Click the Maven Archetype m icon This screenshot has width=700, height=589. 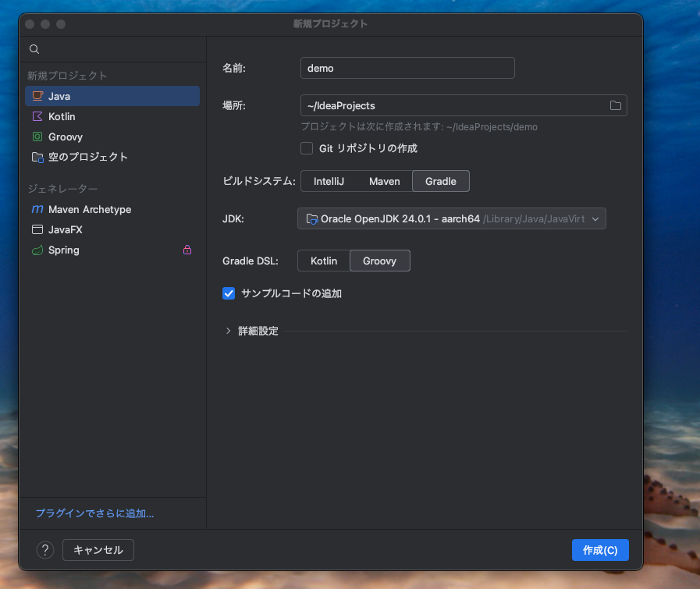coord(37,209)
